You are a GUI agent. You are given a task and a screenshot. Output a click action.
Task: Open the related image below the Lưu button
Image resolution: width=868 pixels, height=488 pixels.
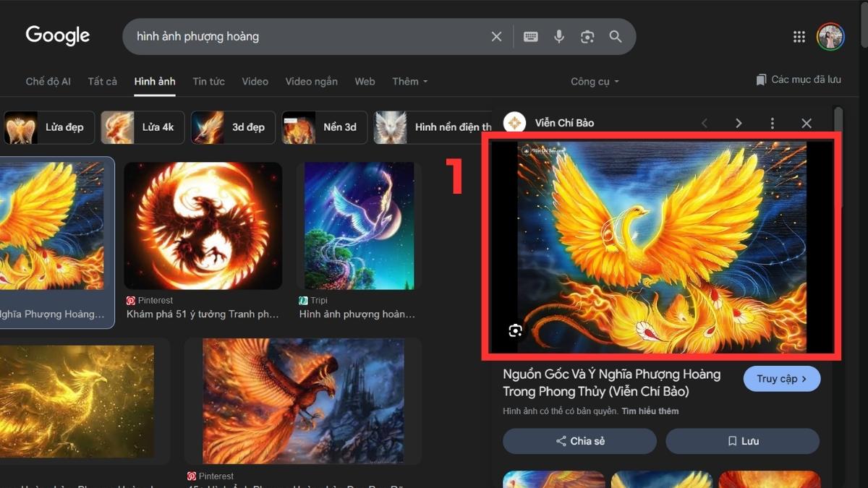tap(770, 479)
